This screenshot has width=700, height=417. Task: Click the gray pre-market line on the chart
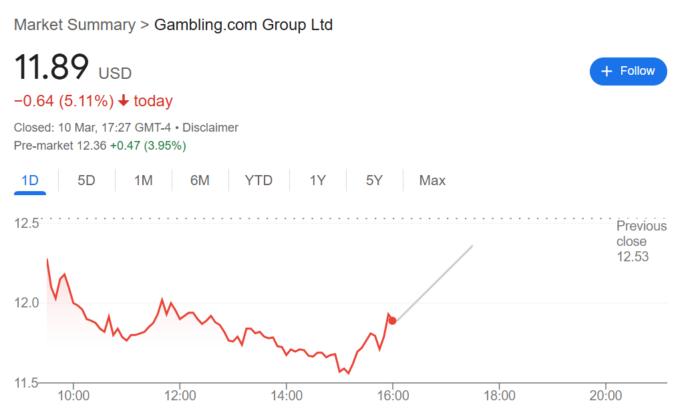coord(435,280)
